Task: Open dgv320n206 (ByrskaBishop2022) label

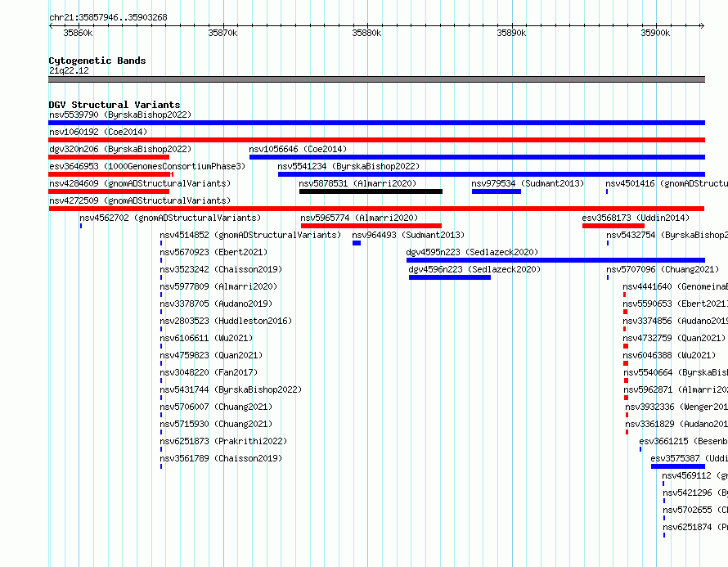Action: point(120,149)
